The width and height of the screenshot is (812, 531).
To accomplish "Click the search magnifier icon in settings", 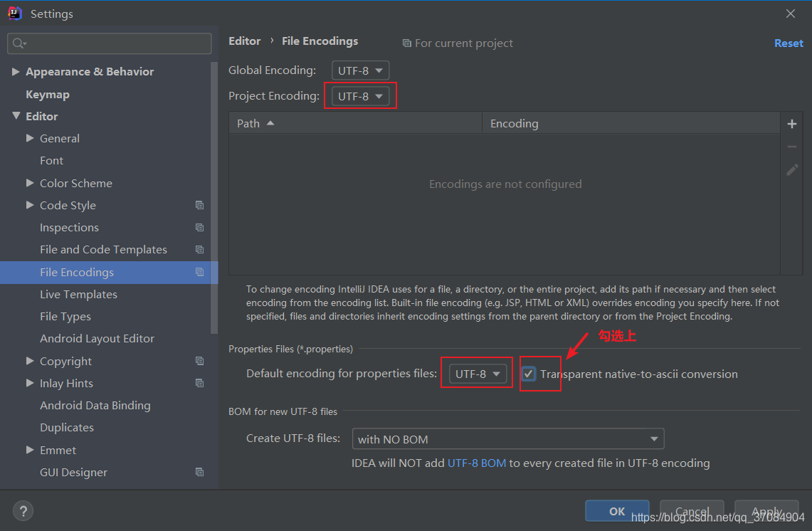I will [x=19, y=43].
